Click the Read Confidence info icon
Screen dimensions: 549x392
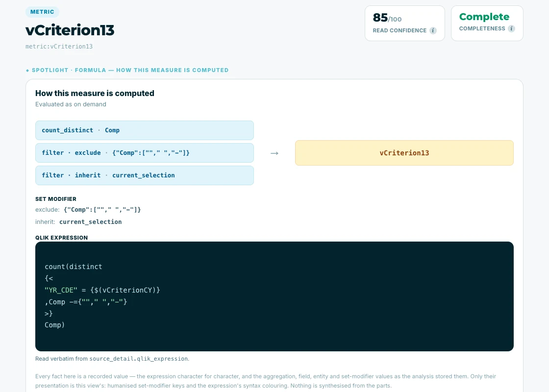433,30
